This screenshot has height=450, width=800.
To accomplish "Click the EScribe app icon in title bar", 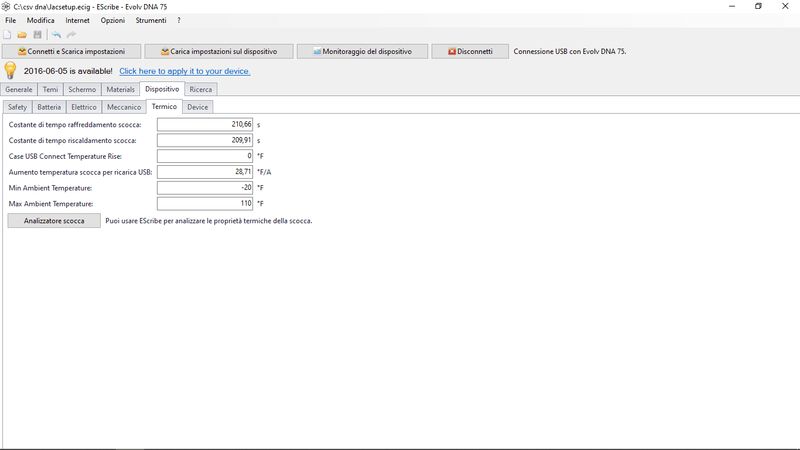I will tap(6, 7).
